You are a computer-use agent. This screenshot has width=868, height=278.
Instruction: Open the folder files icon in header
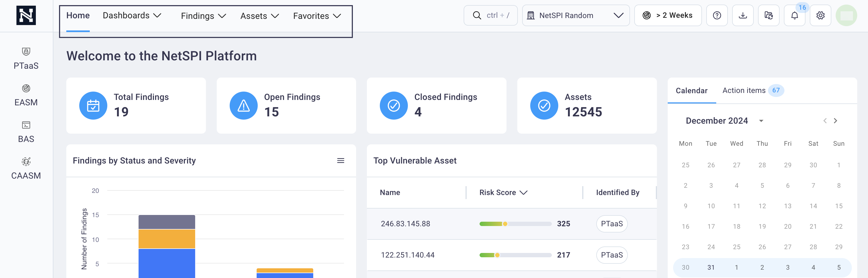click(769, 15)
